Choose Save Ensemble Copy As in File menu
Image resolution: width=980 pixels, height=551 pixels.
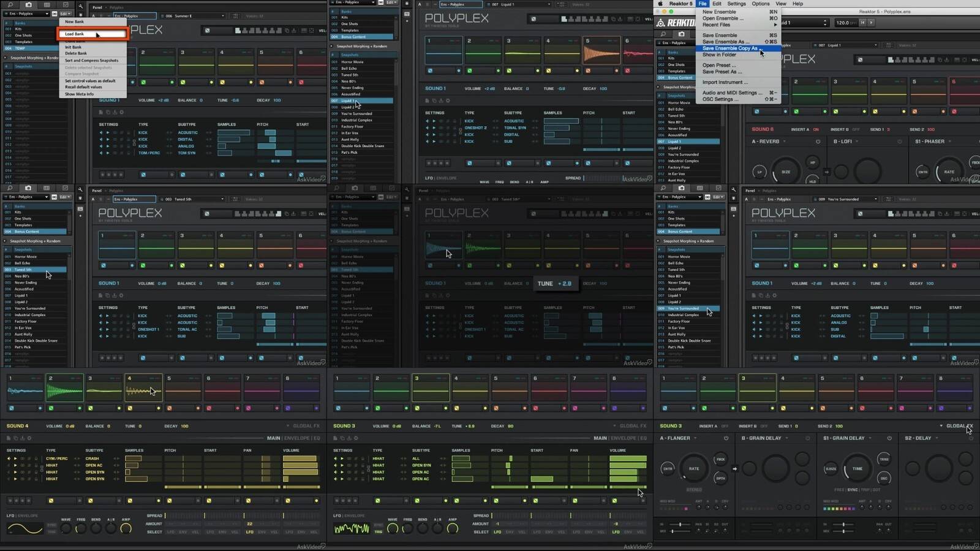(739, 48)
